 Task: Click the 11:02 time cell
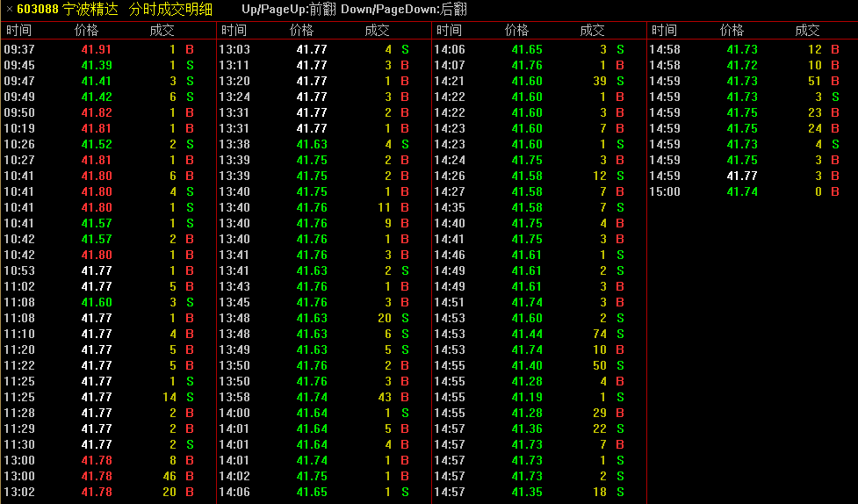[x=19, y=287]
